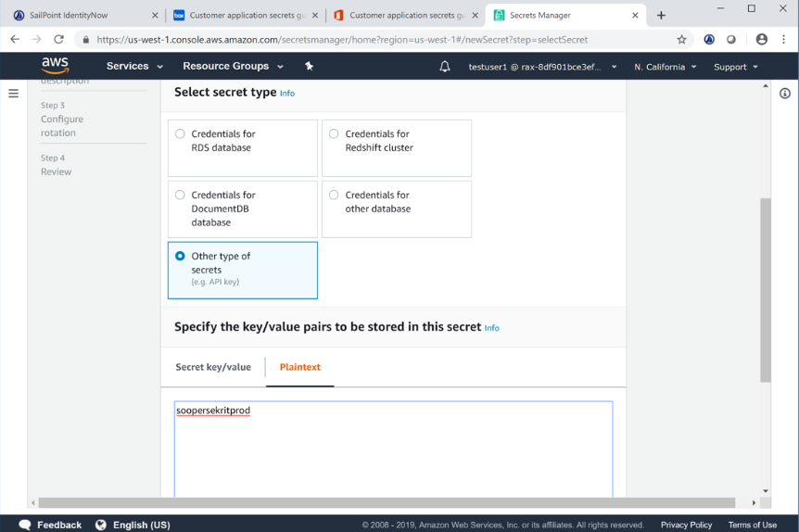Expand the Services dropdown menu
The height and width of the screenshot is (532, 799).
pos(134,67)
